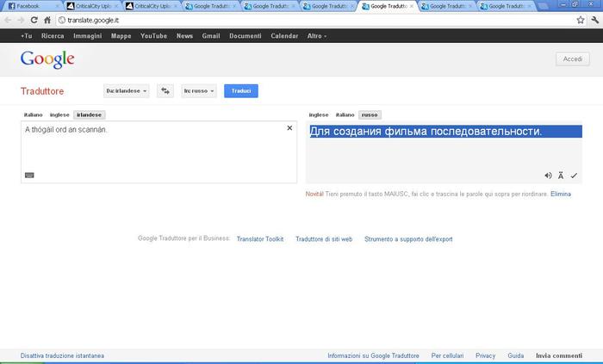Open Calendar in Google bar
Viewport: 603px width, 364px height.
(x=284, y=35)
